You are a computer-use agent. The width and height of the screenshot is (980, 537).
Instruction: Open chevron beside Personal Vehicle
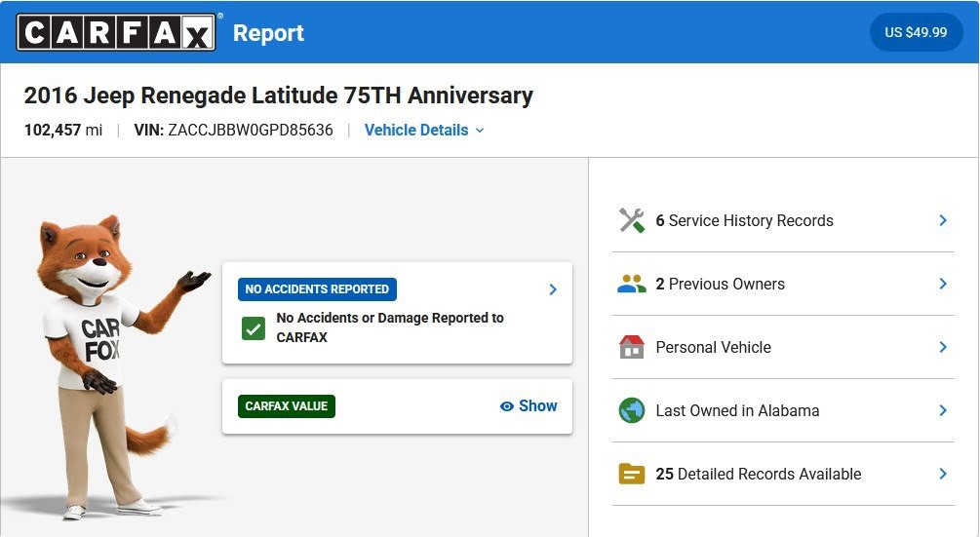943,347
